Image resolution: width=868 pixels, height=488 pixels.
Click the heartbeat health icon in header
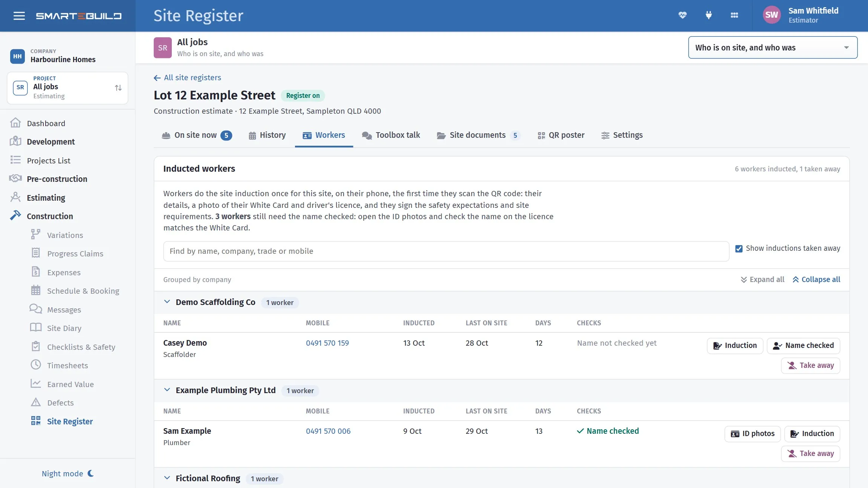pyautogui.click(x=682, y=15)
